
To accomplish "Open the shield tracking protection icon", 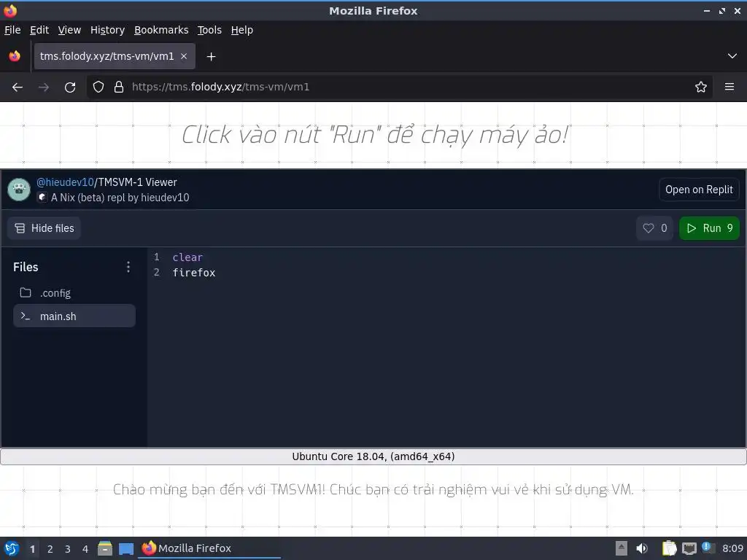I will (x=98, y=87).
